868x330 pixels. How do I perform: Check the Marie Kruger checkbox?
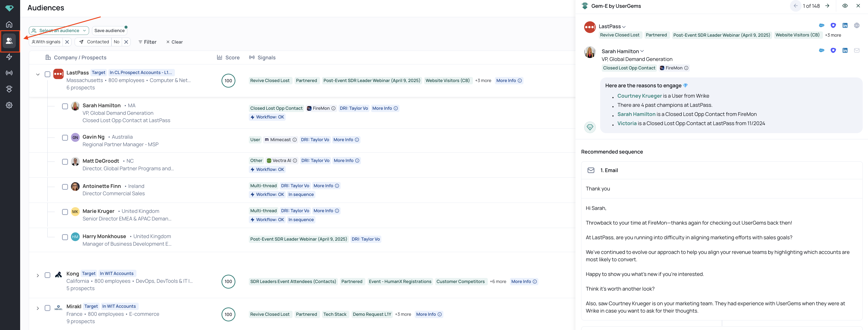65,212
